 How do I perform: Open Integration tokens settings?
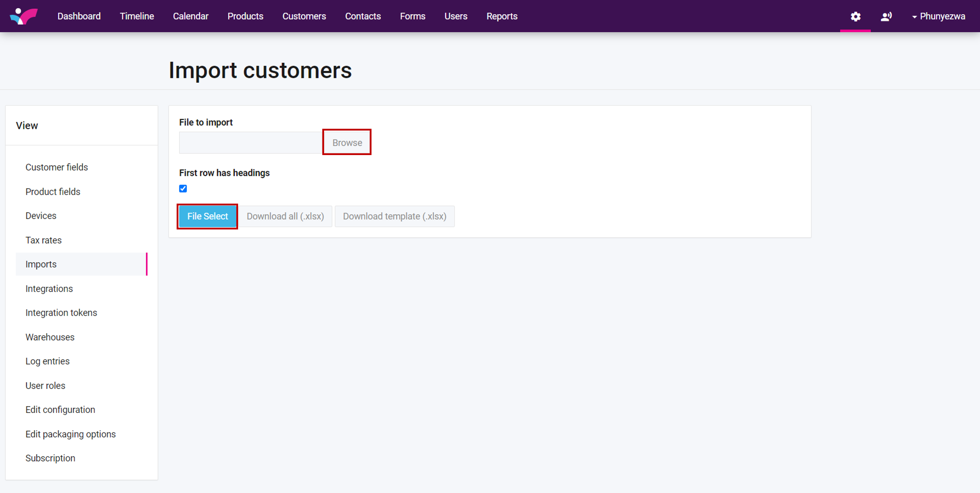(x=61, y=313)
